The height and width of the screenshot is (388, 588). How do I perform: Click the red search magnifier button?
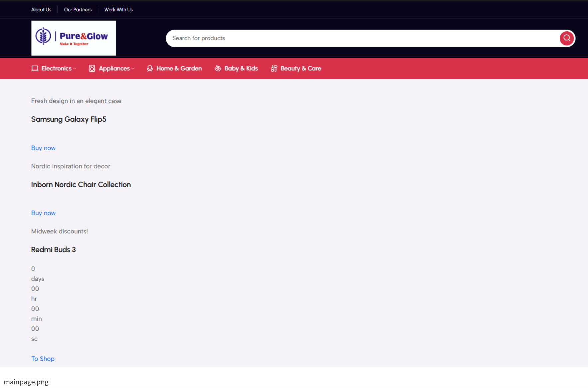[566, 38]
